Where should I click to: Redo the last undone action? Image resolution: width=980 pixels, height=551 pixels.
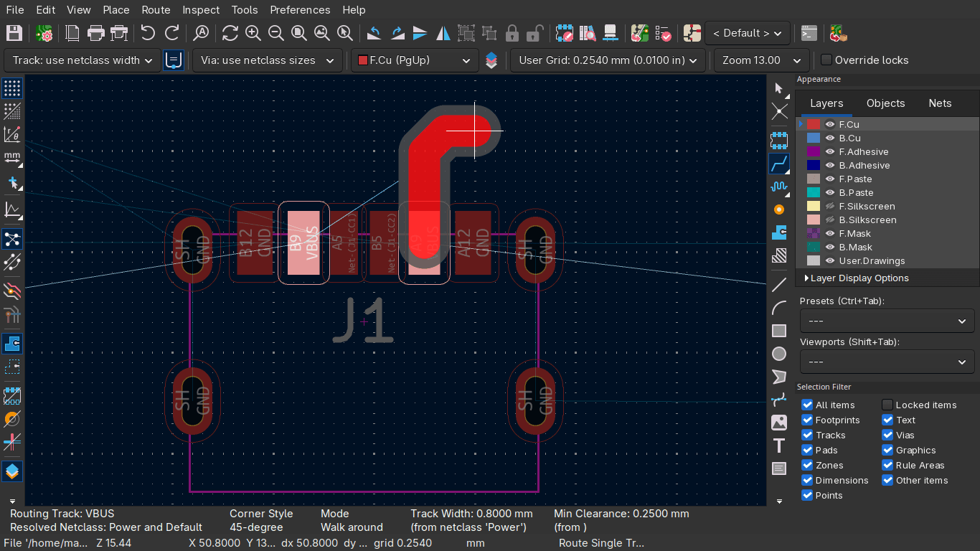(x=171, y=33)
